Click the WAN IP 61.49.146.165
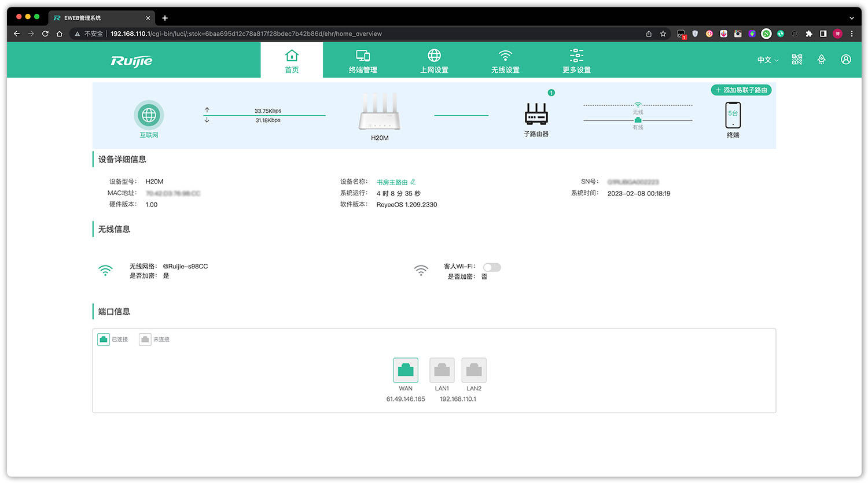 click(406, 399)
